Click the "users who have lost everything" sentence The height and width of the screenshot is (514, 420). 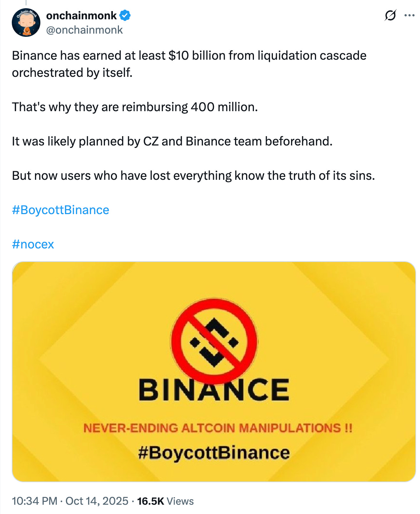click(193, 176)
